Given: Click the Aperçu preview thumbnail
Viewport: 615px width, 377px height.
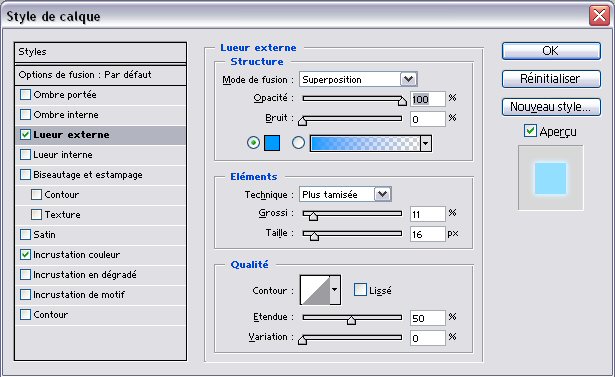Looking at the screenshot, I should (x=550, y=178).
